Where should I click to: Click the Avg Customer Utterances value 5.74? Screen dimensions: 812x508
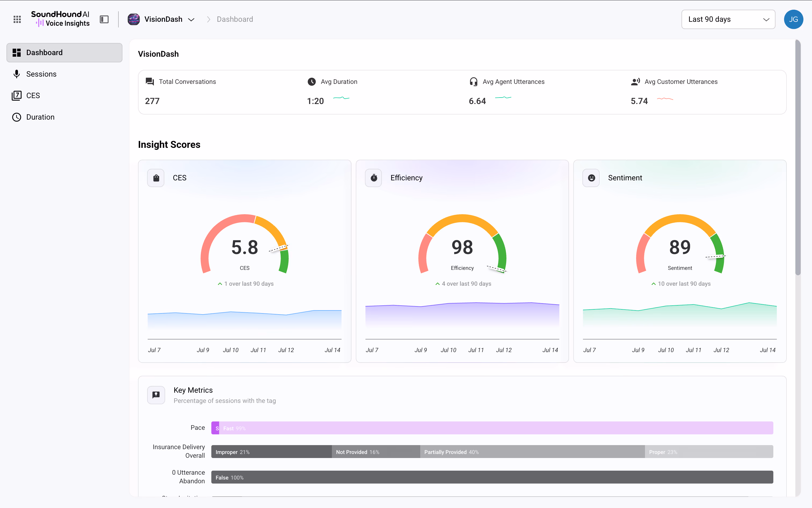pyautogui.click(x=639, y=101)
